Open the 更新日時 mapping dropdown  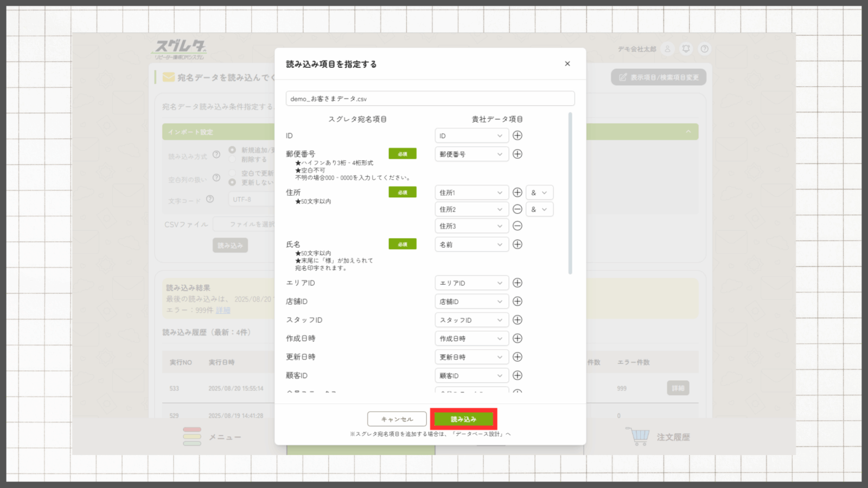471,357
